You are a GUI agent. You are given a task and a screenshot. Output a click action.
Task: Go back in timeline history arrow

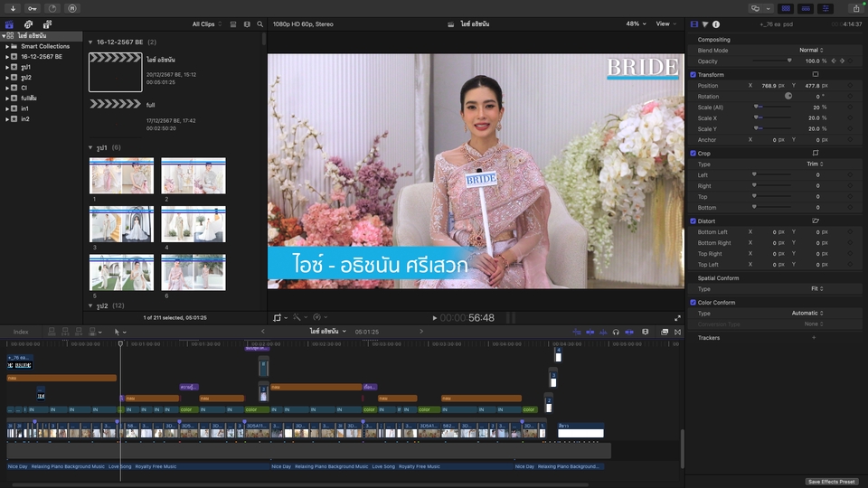pyautogui.click(x=263, y=332)
